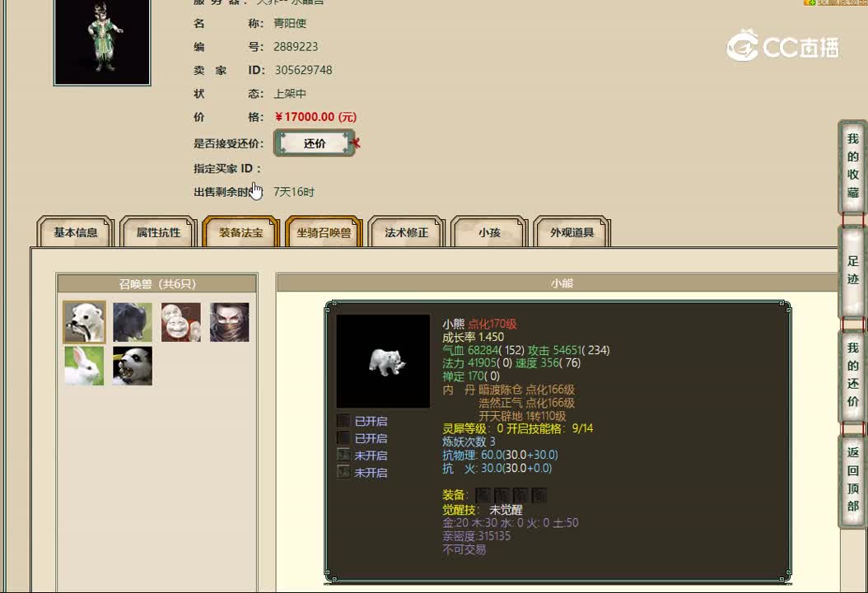The width and height of the screenshot is (868, 593).
Task: Click the 还价 bargain button
Action: 315,143
